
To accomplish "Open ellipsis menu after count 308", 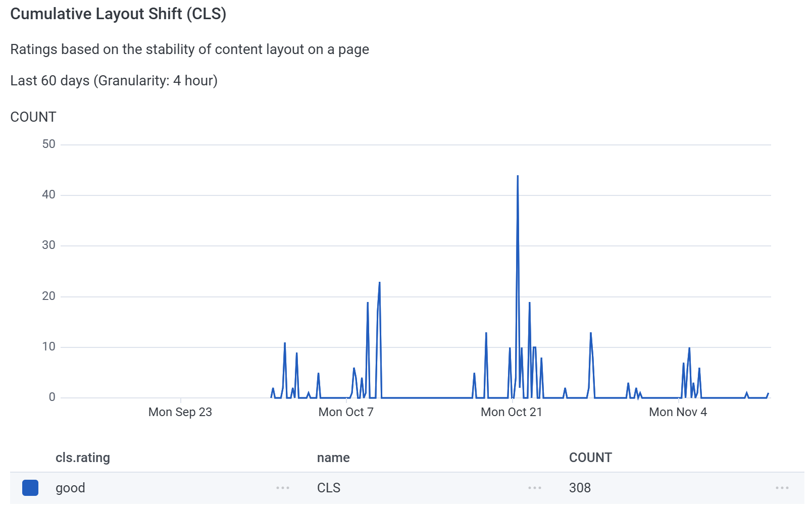I will pyautogui.click(x=782, y=488).
